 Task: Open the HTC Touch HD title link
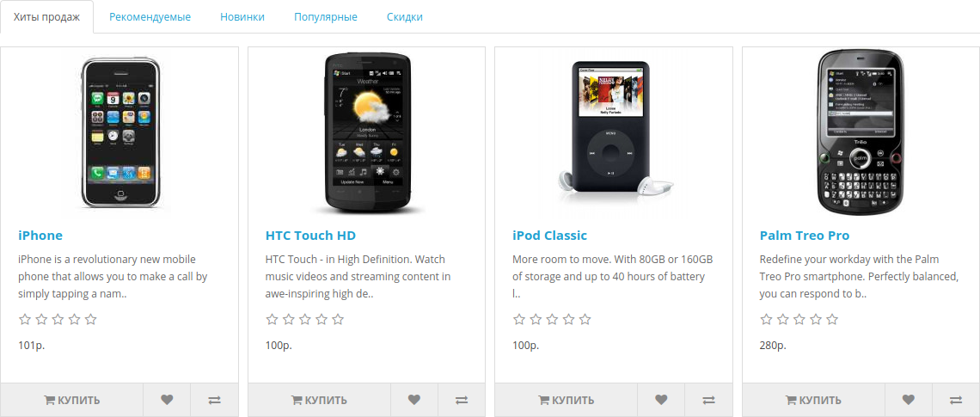pyautogui.click(x=310, y=236)
